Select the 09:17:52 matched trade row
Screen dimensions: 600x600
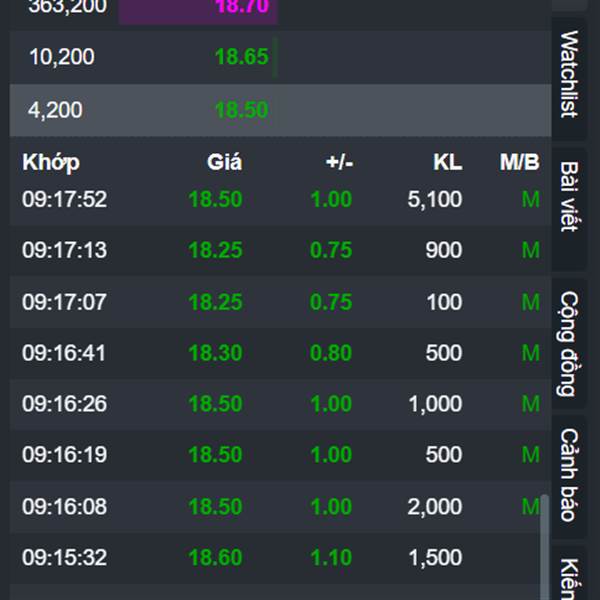coord(280,199)
